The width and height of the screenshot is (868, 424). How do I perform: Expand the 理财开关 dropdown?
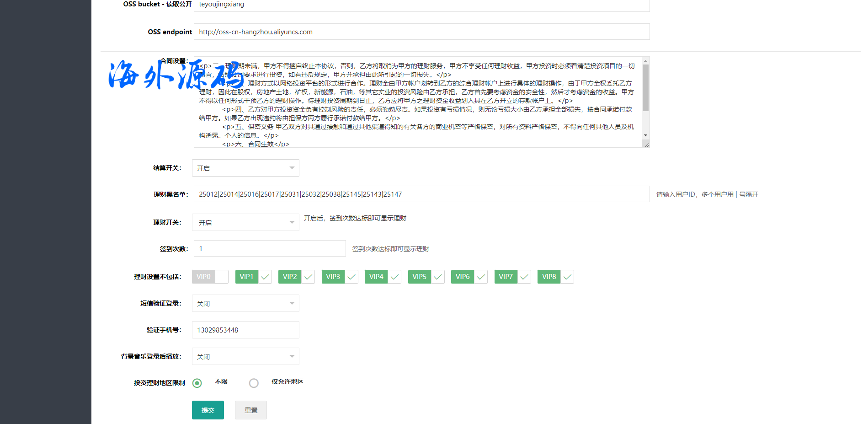(x=245, y=222)
